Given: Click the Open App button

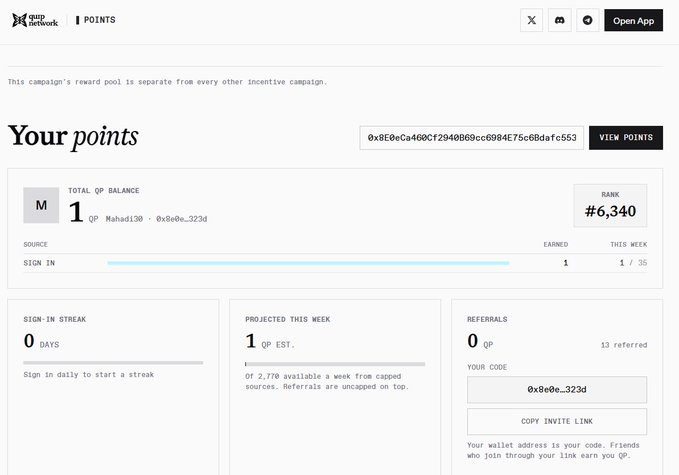Looking at the screenshot, I should [x=633, y=20].
